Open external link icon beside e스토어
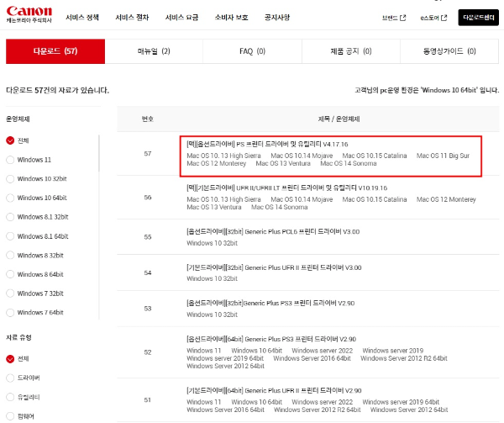Image resolution: width=504 pixels, height=423 pixels. pos(444,18)
